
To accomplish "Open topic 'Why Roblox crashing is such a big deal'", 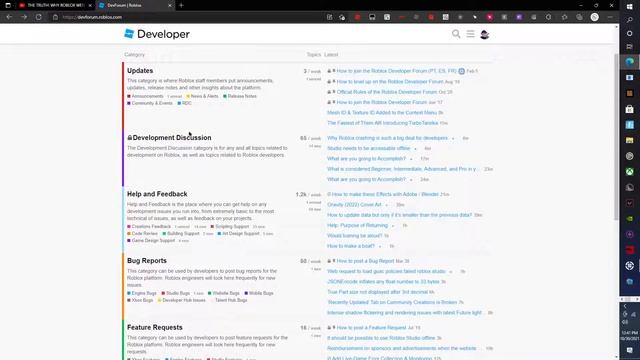I will (387, 138).
